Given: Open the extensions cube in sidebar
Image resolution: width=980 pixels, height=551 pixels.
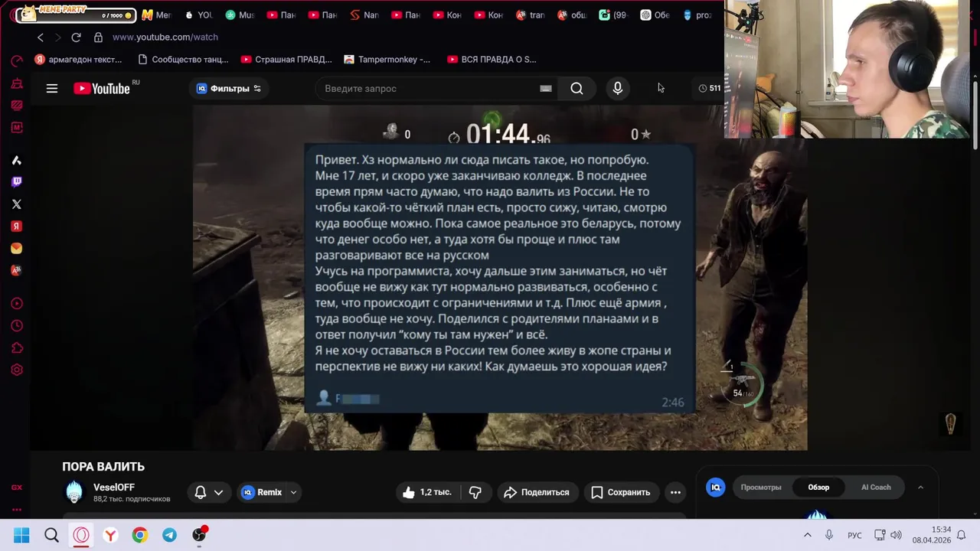Looking at the screenshot, I should (17, 347).
